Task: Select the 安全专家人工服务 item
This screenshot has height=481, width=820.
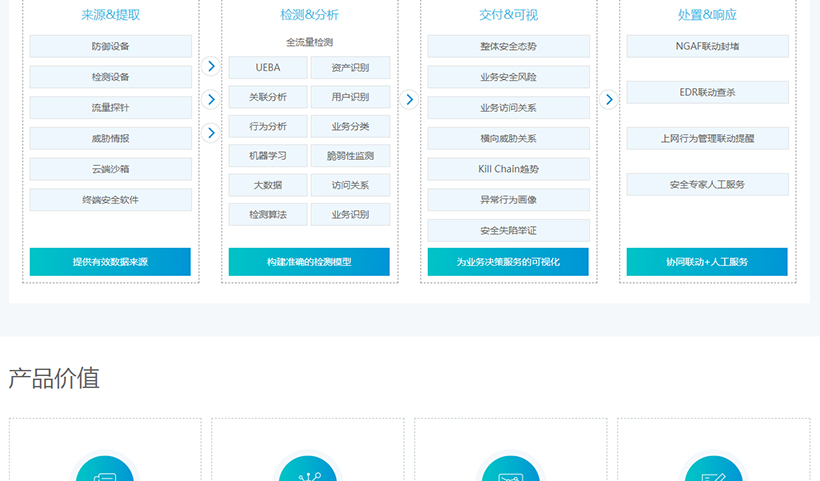Action: point(707,184)
